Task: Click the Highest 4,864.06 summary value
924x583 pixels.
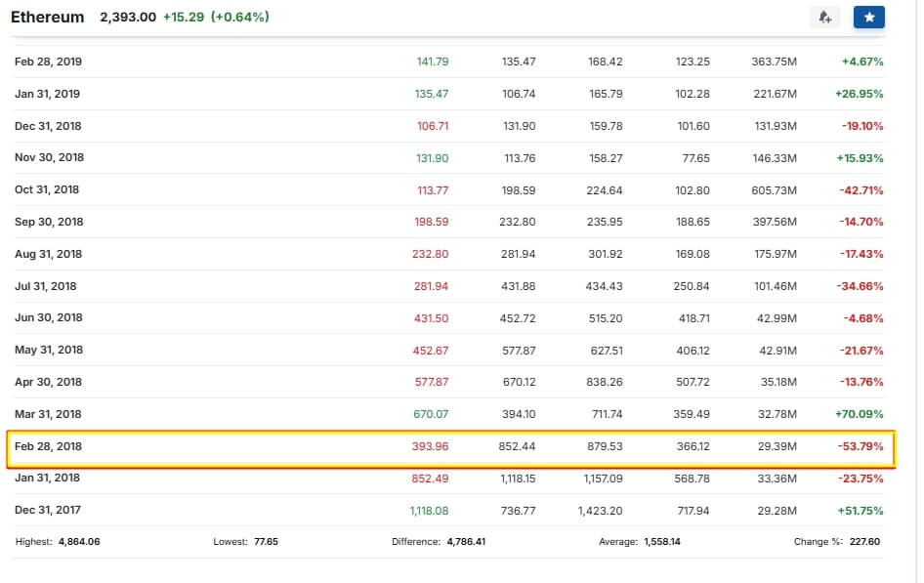Action: pyautogui.click(x=79, y=541)
